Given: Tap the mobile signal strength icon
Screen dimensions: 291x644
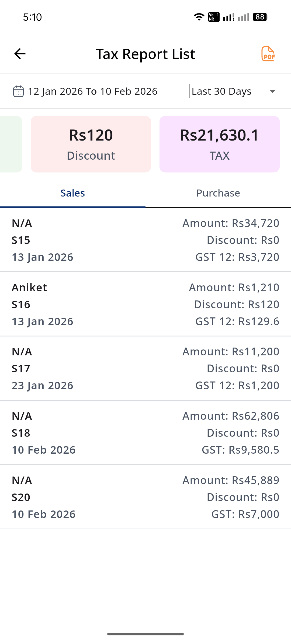Looking at the screenshot, I should pyautogui.click(x=229, y=17).
